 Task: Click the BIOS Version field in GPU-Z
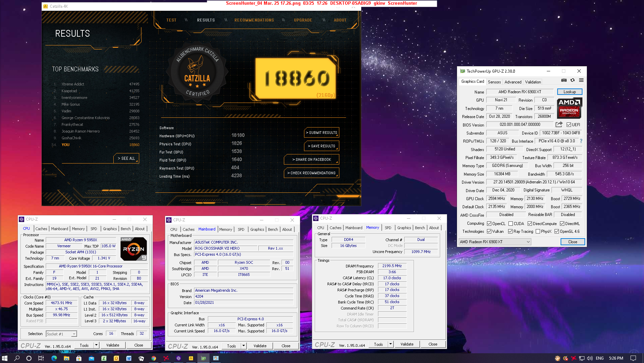520,124
